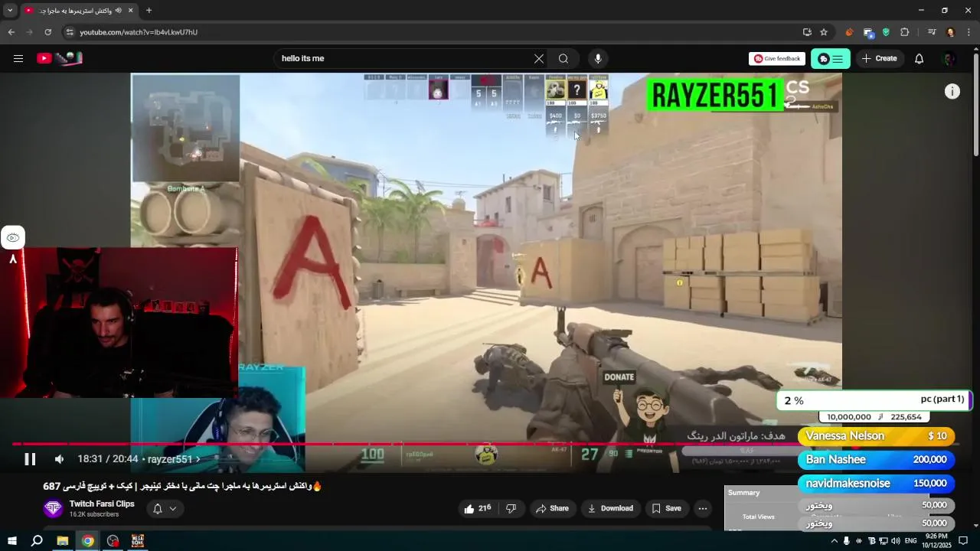Open Chrome extensions puzzle icon
Viewport: 980px width, 551px height.
coord(905,32)
